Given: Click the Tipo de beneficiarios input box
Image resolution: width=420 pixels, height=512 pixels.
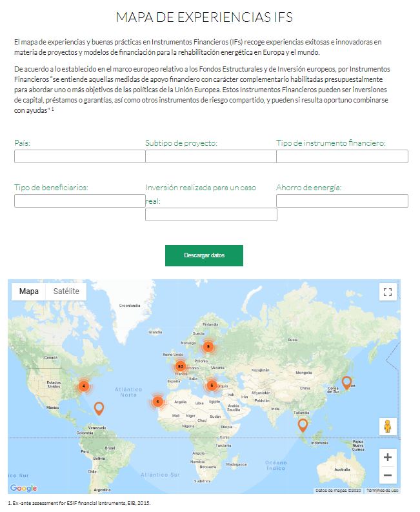Looking at the screenshot, I should (x=80, y=201).
